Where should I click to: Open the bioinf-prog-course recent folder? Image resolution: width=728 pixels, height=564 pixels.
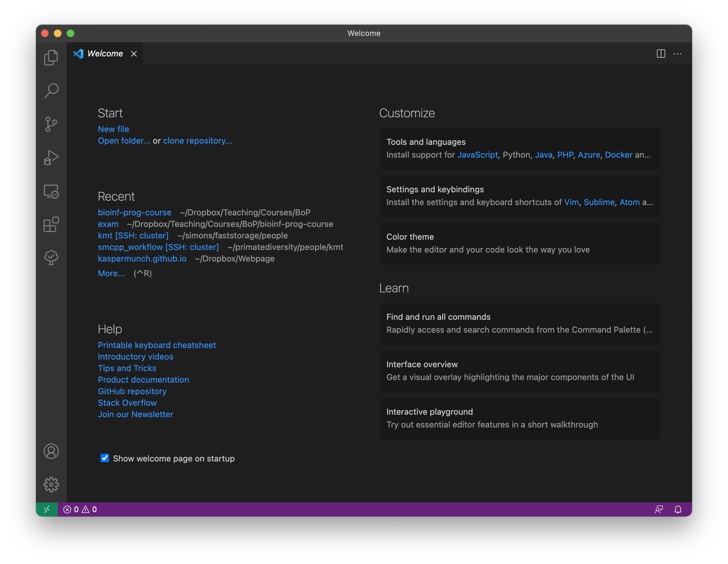[x=134, y=212]
